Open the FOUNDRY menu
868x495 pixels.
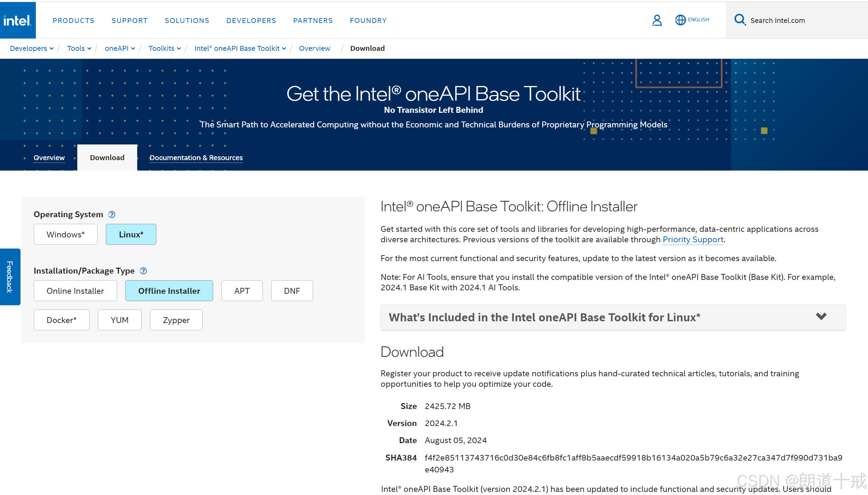[x=368, y=21]
